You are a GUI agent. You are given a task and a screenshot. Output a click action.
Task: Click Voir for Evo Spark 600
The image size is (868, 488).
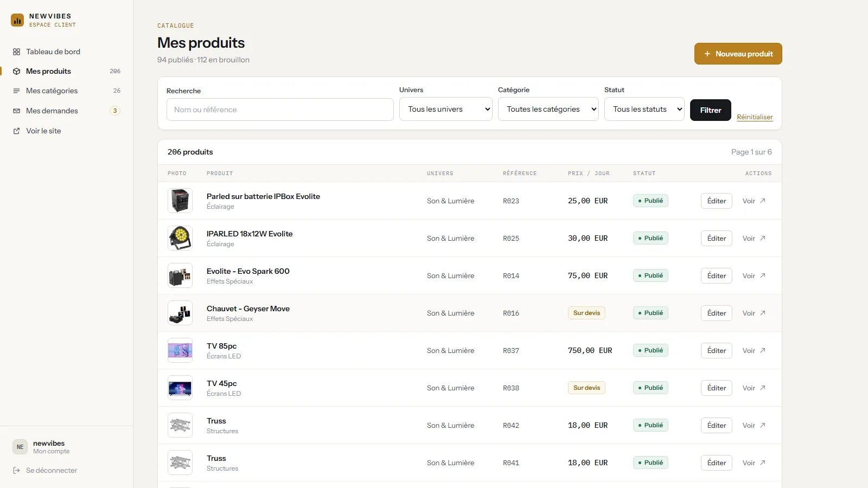754,275
